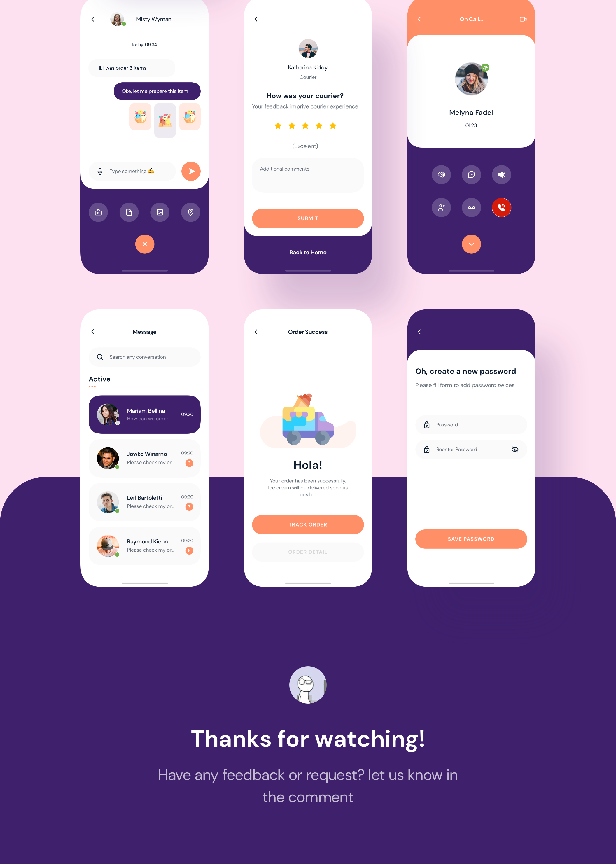Click Save Password button
The height and width of the screenshot is (864, 616).
point(471,539)
